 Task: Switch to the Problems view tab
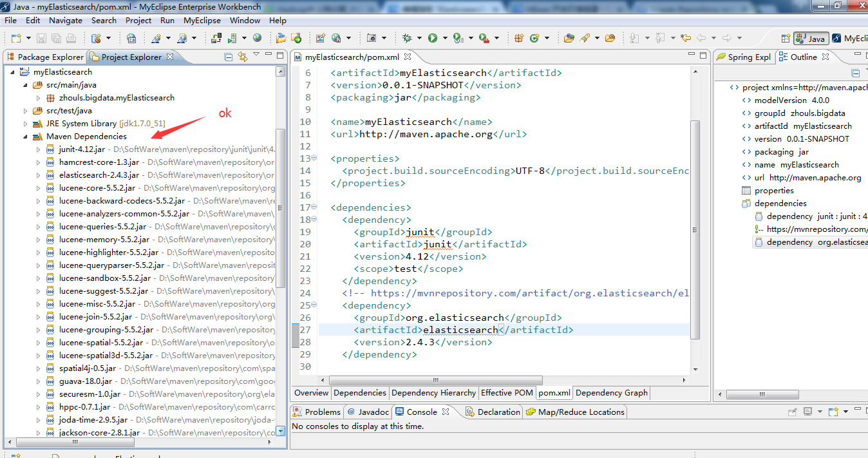pyautogui.click(x=317, y=412)
